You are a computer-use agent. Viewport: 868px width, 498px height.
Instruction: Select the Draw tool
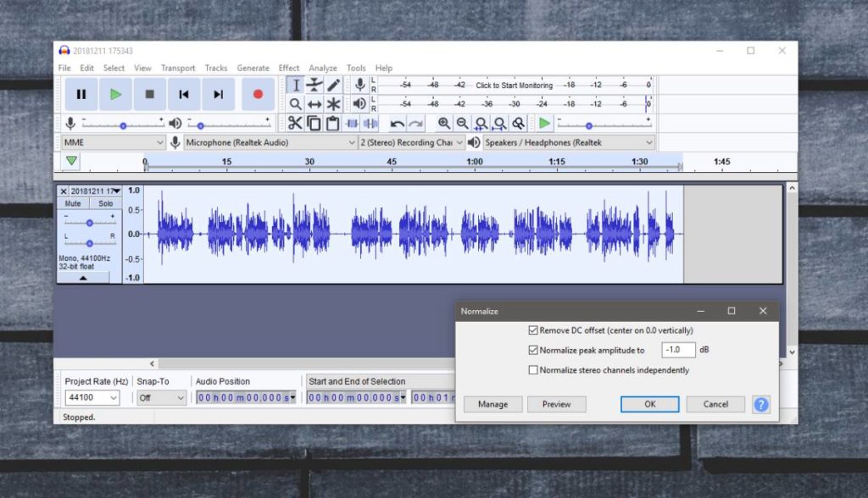click(333, 85)
